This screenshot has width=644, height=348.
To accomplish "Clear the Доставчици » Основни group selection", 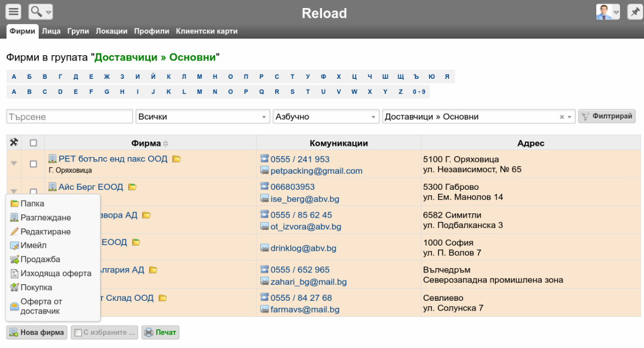I will pyautogui.click(x=562, y=117).
